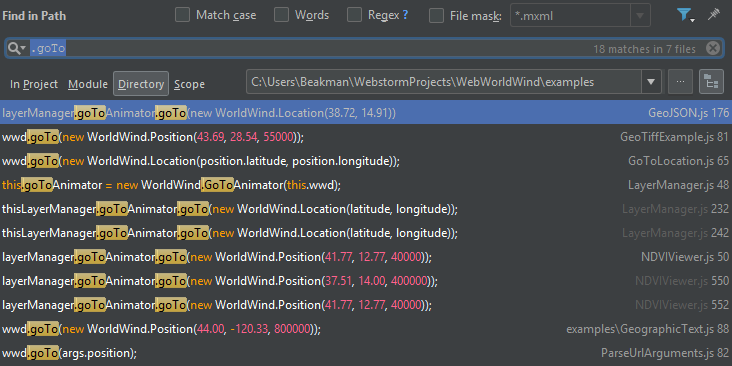
Task: Click the Find in Path title
Action: 34,16
